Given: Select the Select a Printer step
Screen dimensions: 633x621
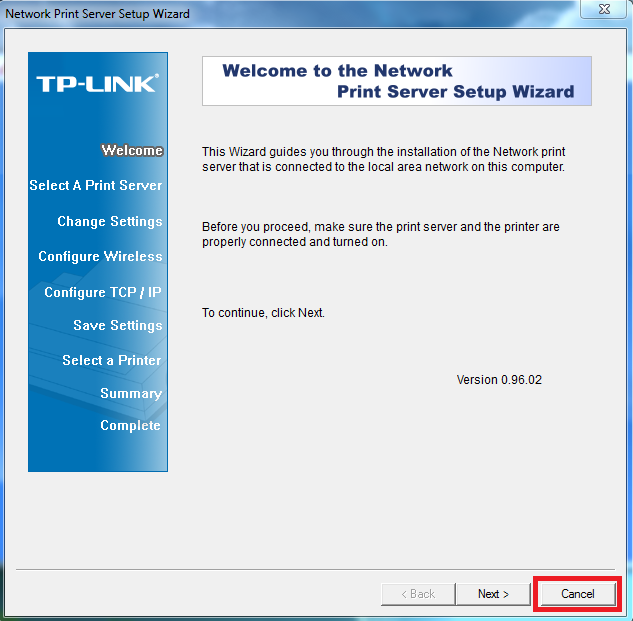Looking at the screenshot, I should pos(112,361).
